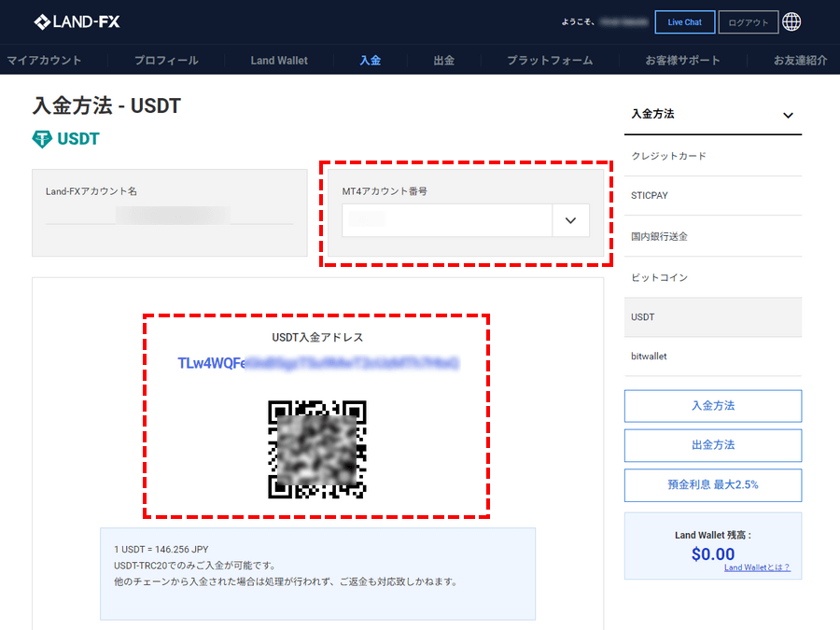Click the ログアウト button
This screenshot has width=840, height=630.
[x=748, y=22]
